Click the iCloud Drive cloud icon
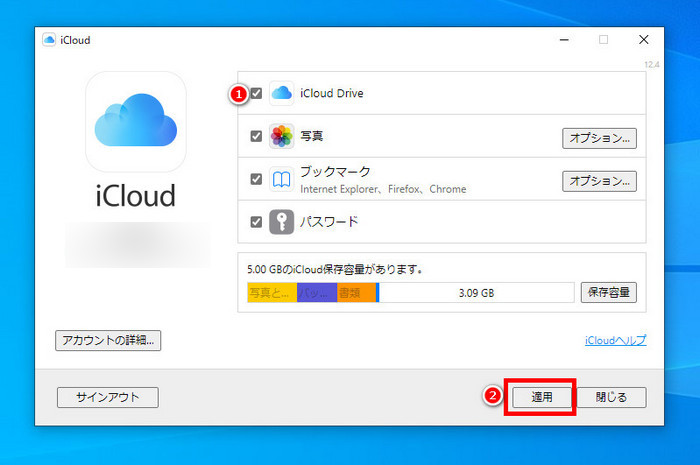 [281, 93]
